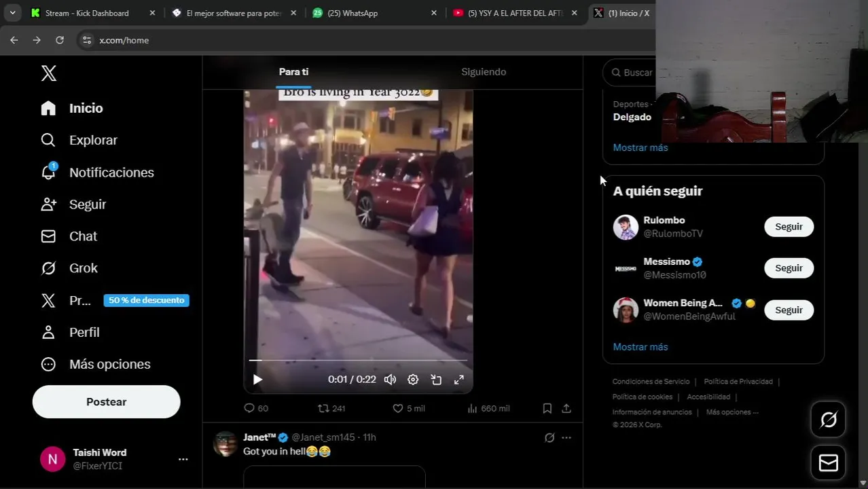The image size is (868, 489).
Task: Open Información de anuncios link
Action: coord(652,412)
